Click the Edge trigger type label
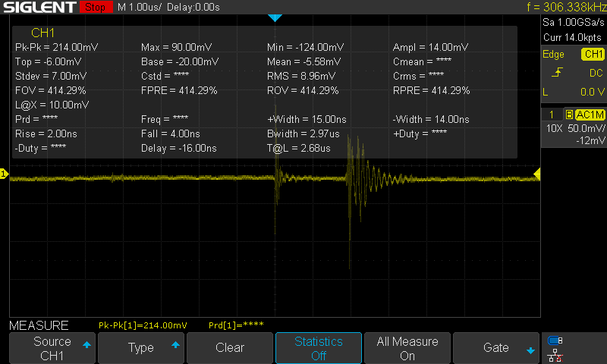Image resolution: width=607 pixels, height=364 pixels. 553,54
